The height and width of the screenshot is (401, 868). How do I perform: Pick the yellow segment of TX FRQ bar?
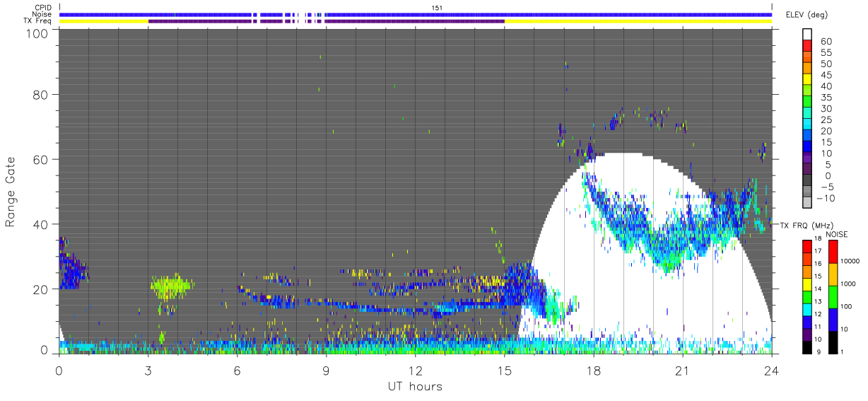click(807, 284)
